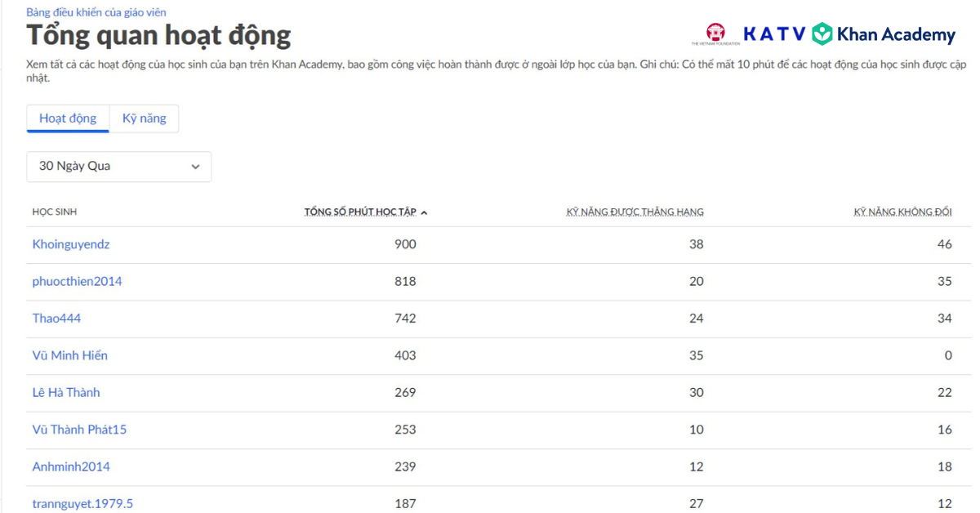The height and width of the screenshot is (513, 980).
Task: Open Thao444's activity details
Action: coord(56,319)
